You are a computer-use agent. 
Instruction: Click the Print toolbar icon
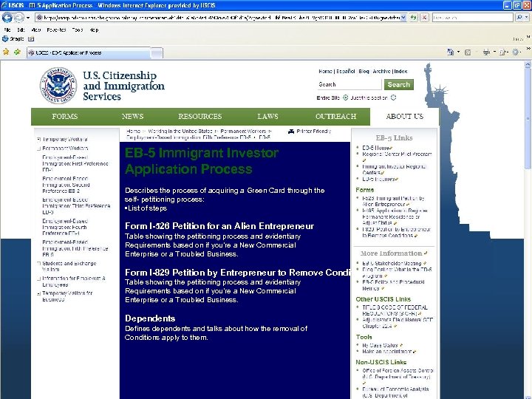point(486,52)
